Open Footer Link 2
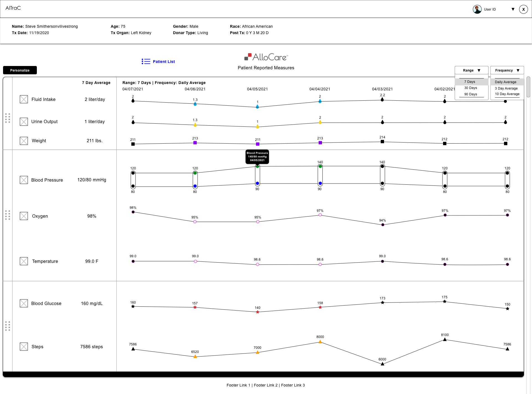The width and height of the screenshot is (532, 394). click(265, 385)
